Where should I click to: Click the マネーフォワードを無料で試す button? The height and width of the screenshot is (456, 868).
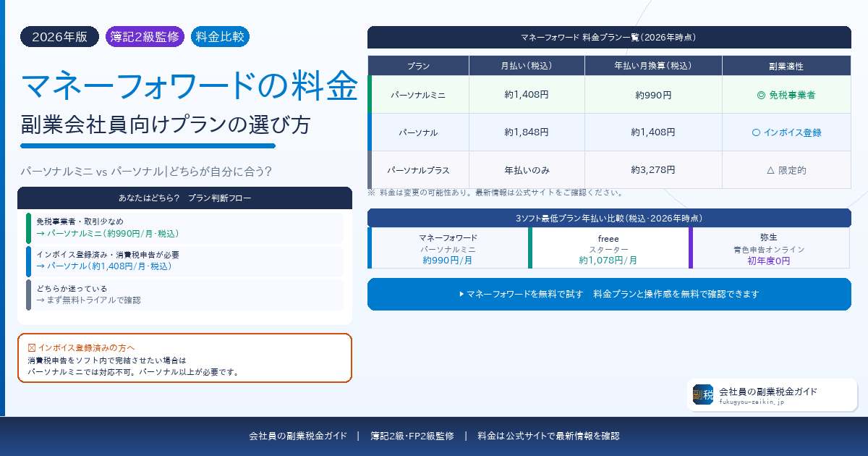pos(610,294)
